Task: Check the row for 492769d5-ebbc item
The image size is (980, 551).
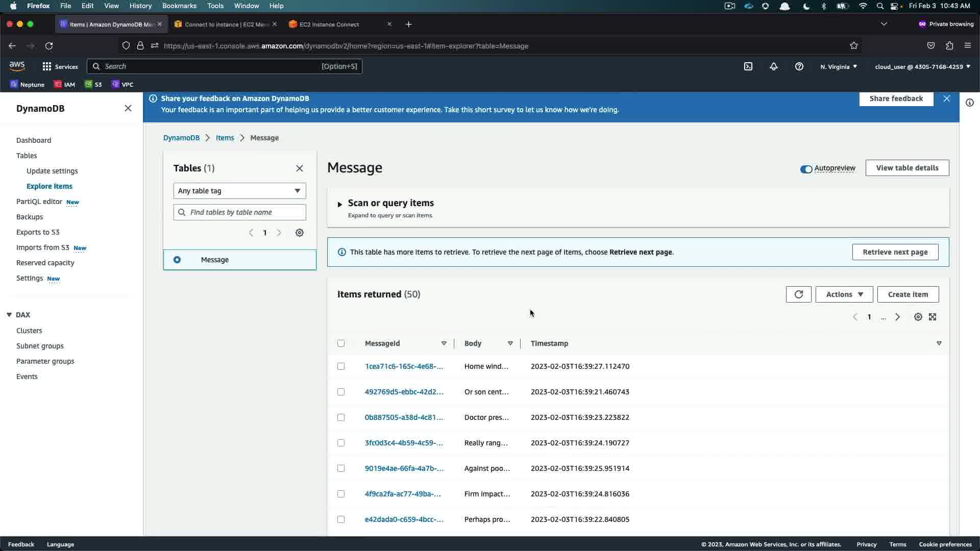Action: 341,392
